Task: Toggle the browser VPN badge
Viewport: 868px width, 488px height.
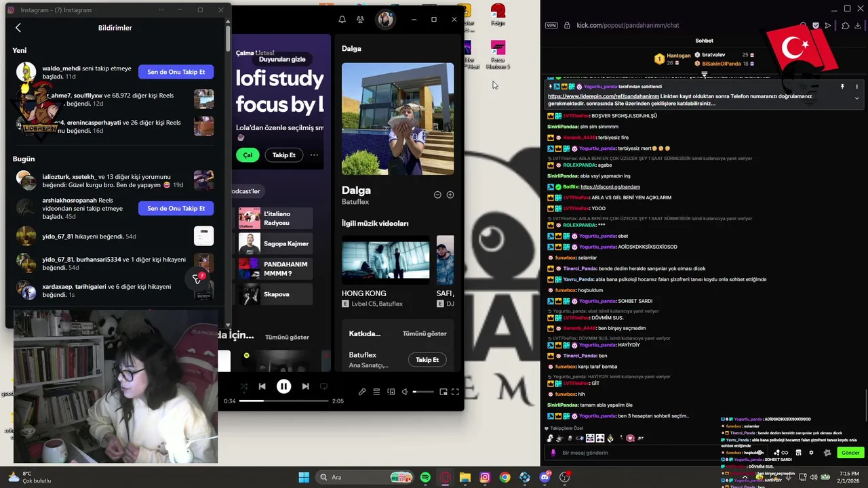Action: click(551, 25)
